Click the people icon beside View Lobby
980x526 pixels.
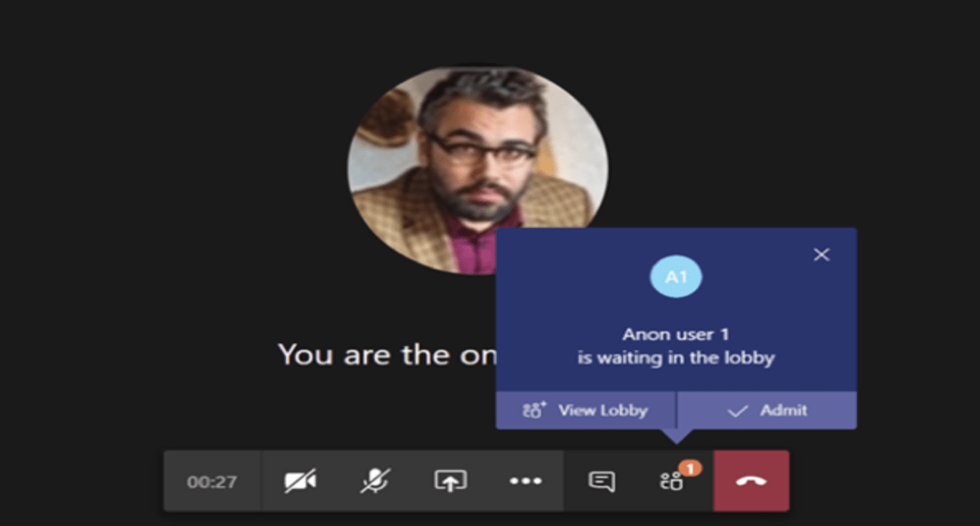tap(534, 410)
